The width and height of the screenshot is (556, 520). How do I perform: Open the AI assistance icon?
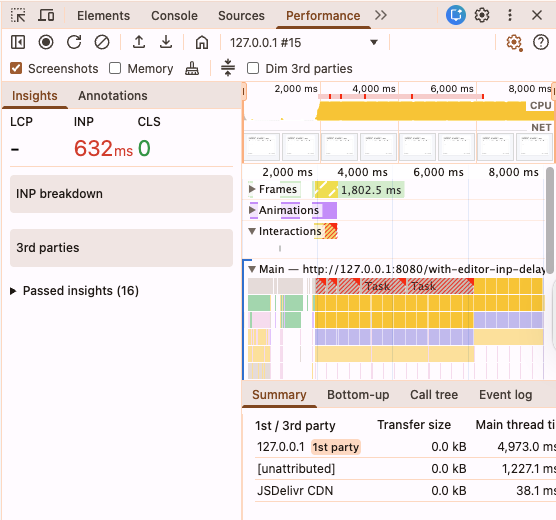click(455, 15)
